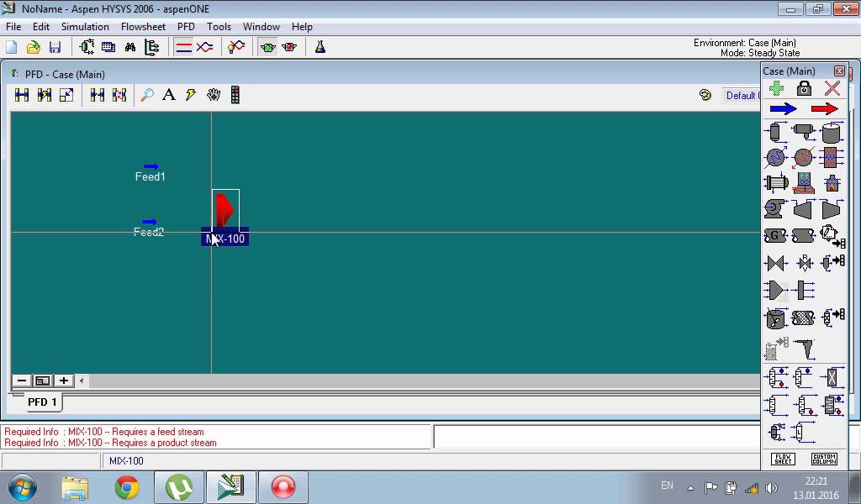Pick Energy Stream red arrow in palette
This screenshot has height=504, width=861.
point(825,108)
